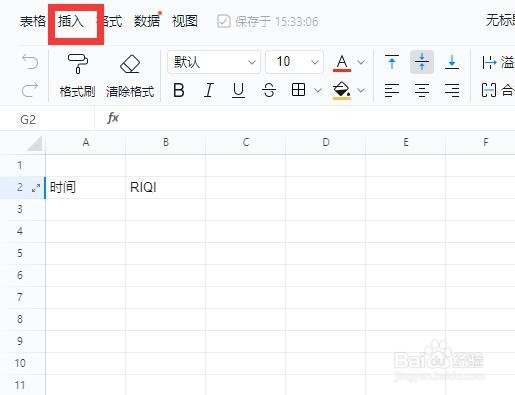Screen dimensions: 515x395
Task: Open the 格式 menu
Action: (x=110, y=21)
